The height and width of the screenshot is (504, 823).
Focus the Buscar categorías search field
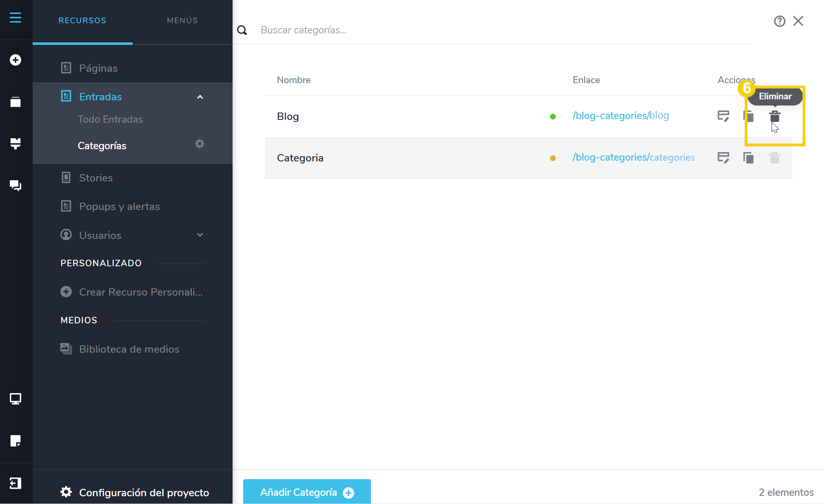click(506, 30)
